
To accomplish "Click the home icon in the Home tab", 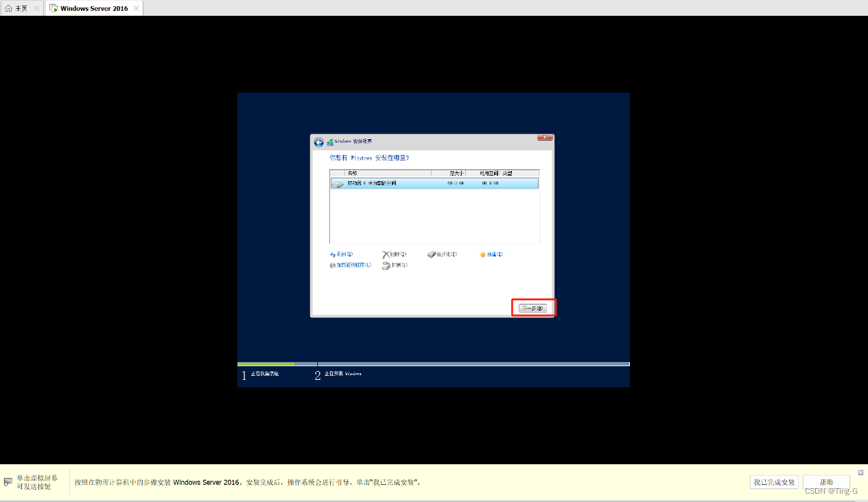I will (8, 8).
